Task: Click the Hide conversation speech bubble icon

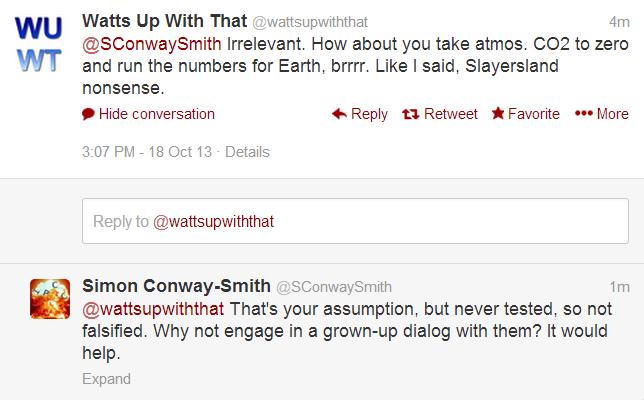Action: (x=88, y=114)
